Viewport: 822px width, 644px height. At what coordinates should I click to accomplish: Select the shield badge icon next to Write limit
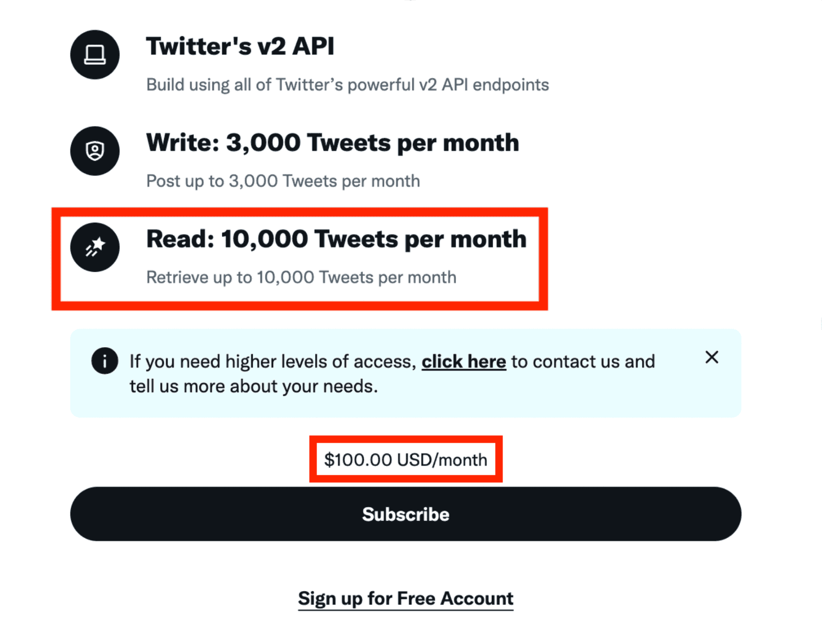coord(94,151)
